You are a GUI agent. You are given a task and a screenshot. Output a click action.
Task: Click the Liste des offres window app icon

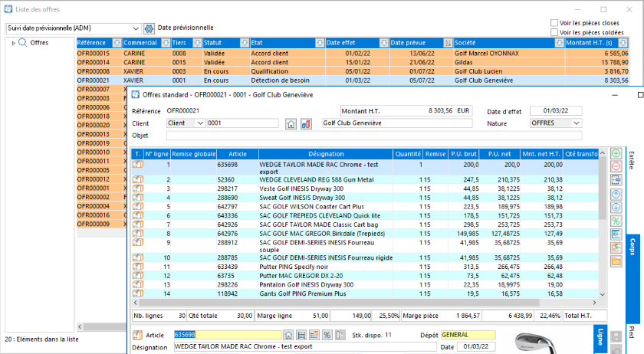tap(8, 9)
